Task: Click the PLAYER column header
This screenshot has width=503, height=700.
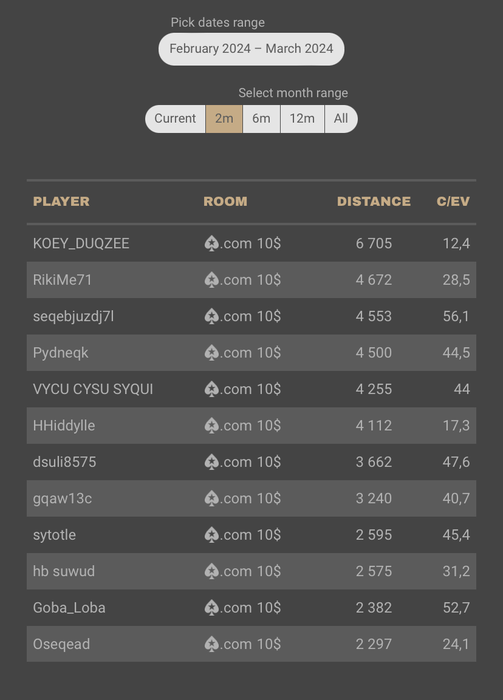Action: pyautogui.click(x=61, y=201)
